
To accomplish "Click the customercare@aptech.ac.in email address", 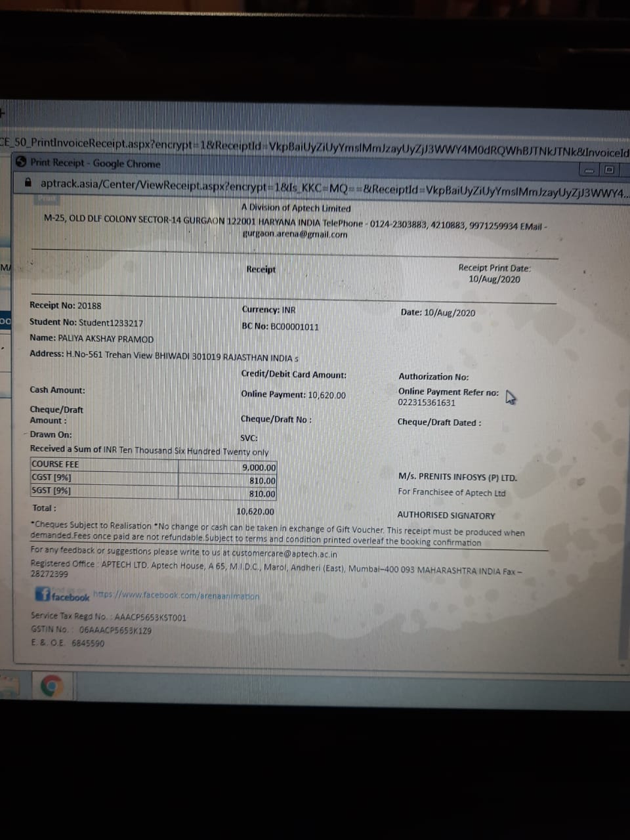I will [x=284, y=553].
